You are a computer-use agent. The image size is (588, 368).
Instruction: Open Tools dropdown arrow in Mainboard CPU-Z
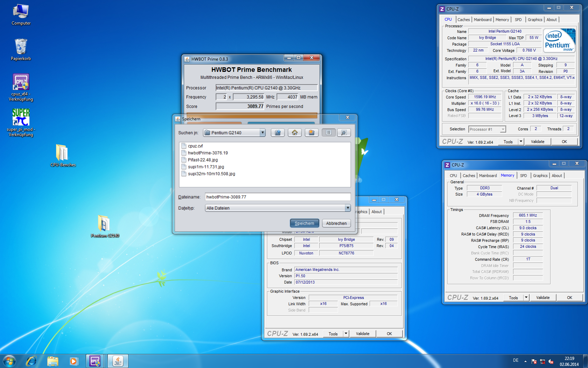(346, 334)
